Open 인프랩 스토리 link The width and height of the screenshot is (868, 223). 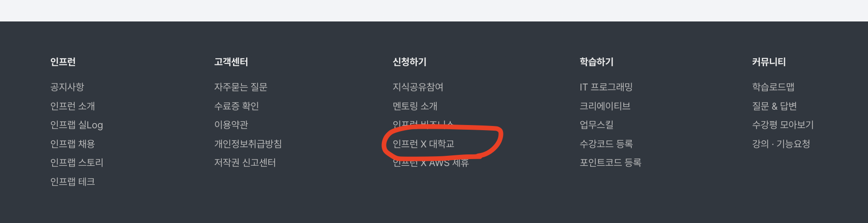77,163
